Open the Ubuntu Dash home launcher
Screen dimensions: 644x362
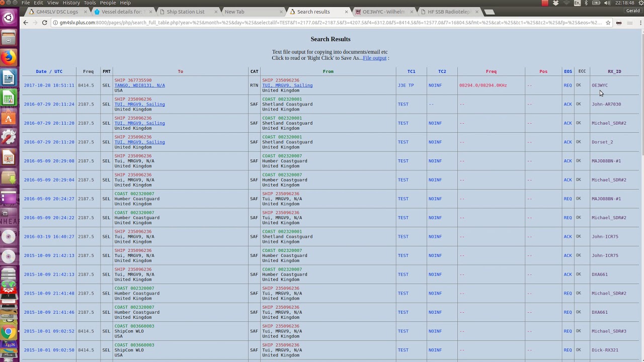tap(9, 18)
